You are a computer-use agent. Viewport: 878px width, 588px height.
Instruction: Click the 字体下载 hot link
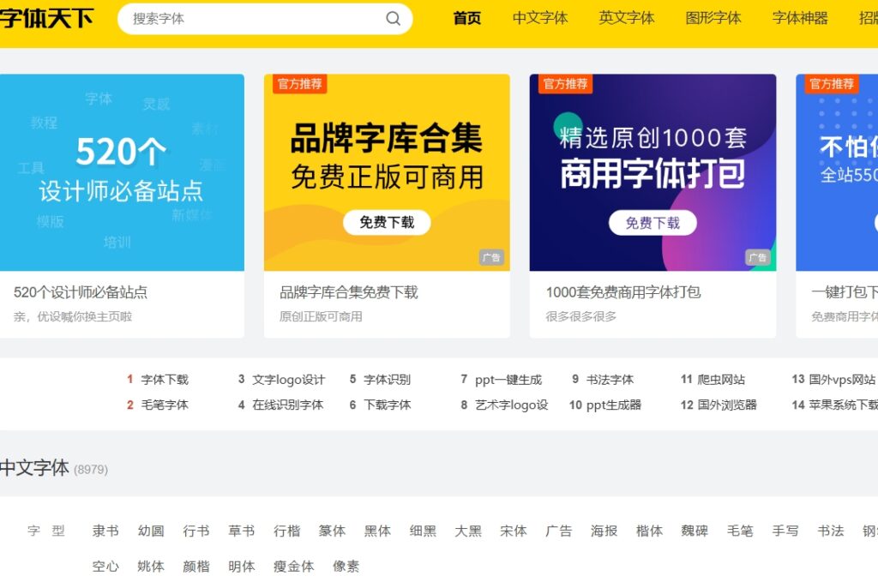[x=165, y=380]
